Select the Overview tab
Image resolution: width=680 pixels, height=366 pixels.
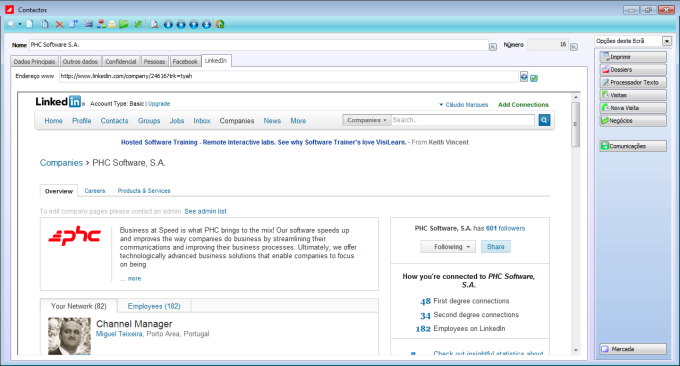pos(59,191)
